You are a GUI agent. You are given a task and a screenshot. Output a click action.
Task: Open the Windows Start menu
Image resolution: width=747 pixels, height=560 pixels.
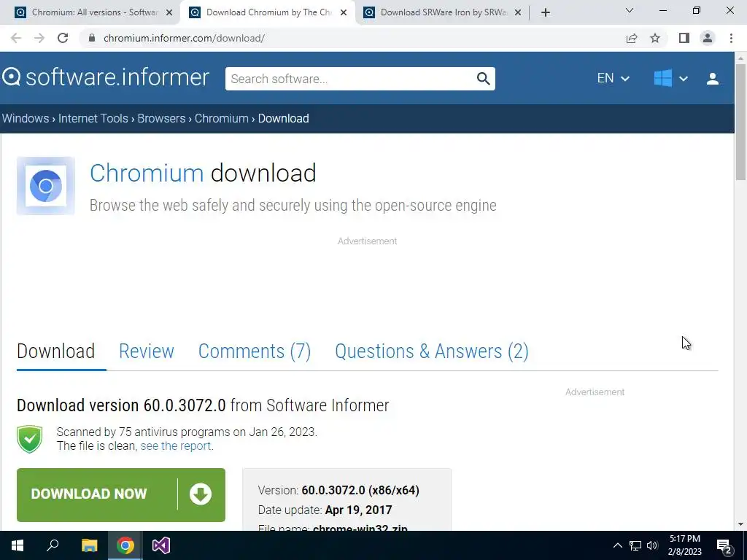pyautogui.click(x=18, y=545)
